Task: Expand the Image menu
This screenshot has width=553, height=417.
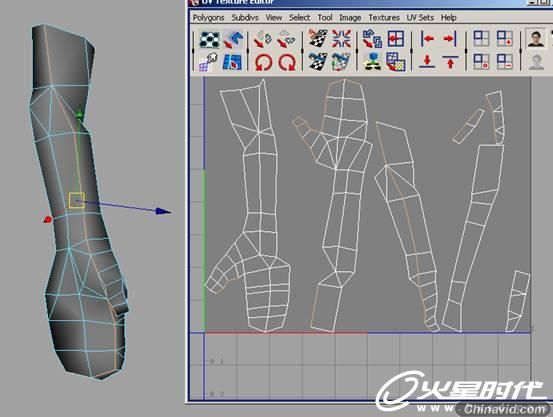Action: [x=350, y=18]
